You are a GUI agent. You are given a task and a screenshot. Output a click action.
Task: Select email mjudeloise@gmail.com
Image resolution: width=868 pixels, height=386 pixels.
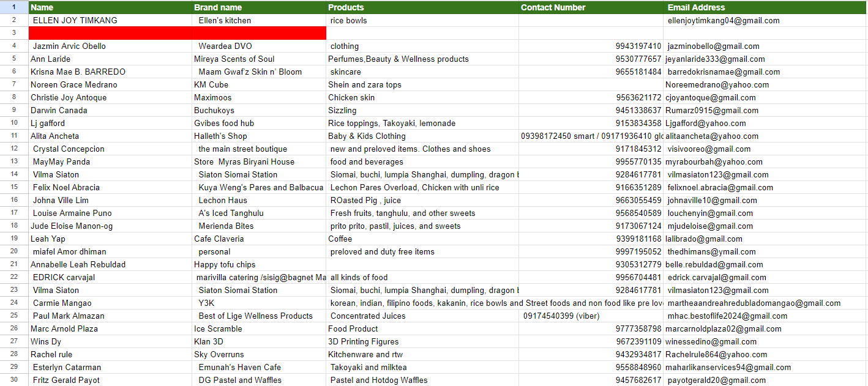[x=766, y=226]
